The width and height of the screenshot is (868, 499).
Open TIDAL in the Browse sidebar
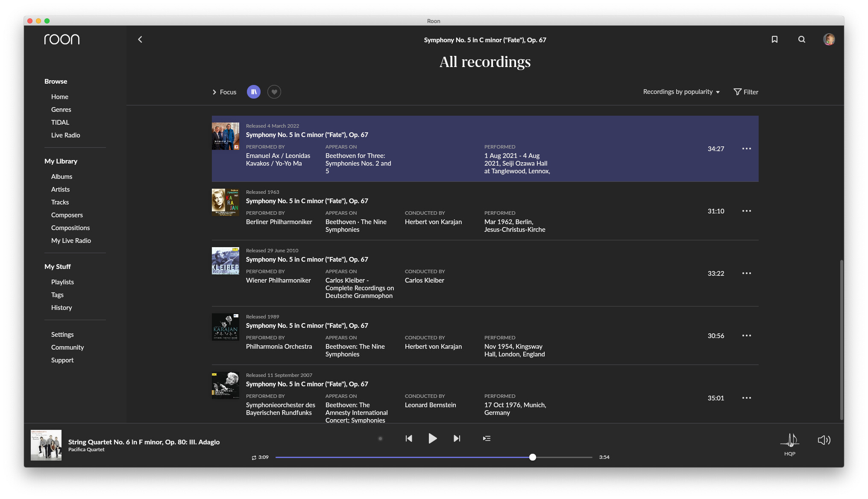click(x=60, y=123)
